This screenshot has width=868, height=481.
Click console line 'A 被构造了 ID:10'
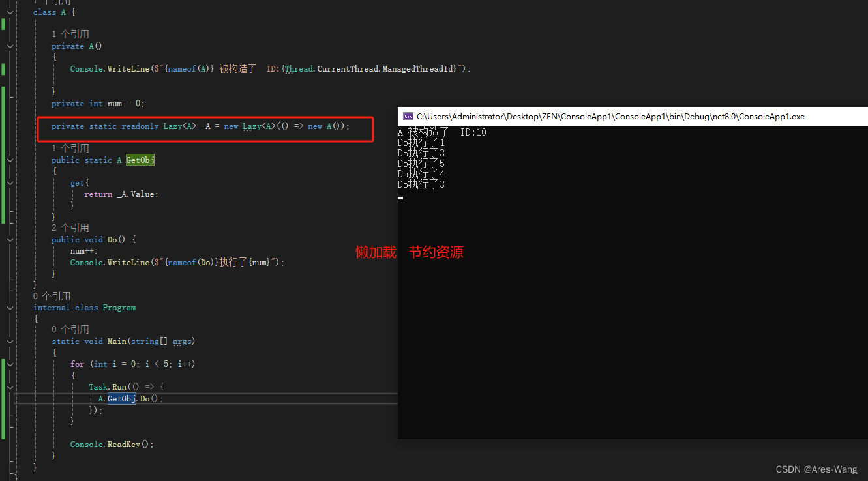[442, 133]
